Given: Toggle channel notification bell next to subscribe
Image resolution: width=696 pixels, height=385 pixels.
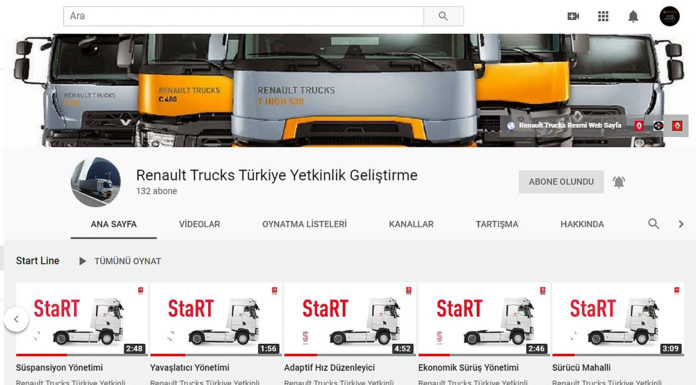Looking at the screenshot, I should [619, 182].
